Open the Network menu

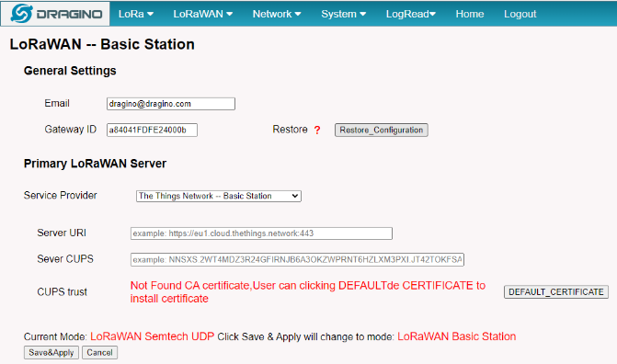277,14
